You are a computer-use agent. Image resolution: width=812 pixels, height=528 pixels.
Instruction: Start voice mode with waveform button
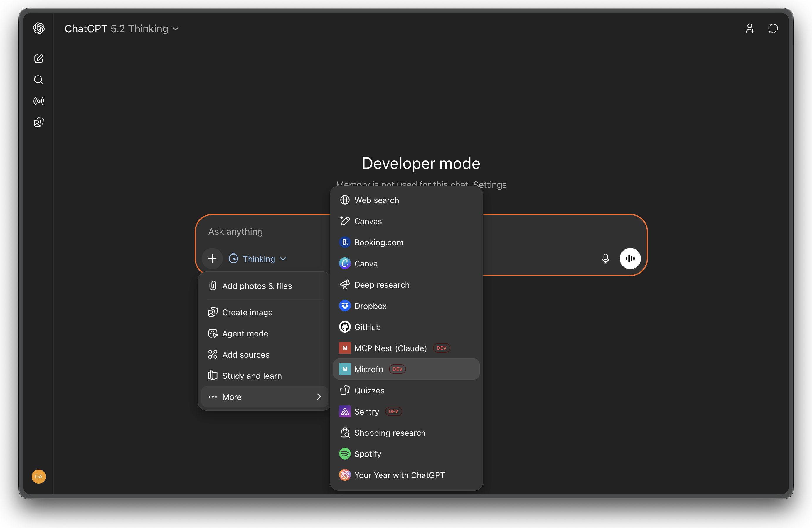click(630, 259)
